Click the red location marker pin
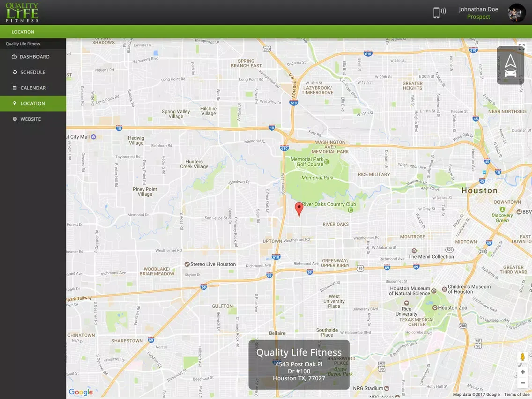Viewport: 532px width, 399px height. pyautogui.click(x=299, y=209)
